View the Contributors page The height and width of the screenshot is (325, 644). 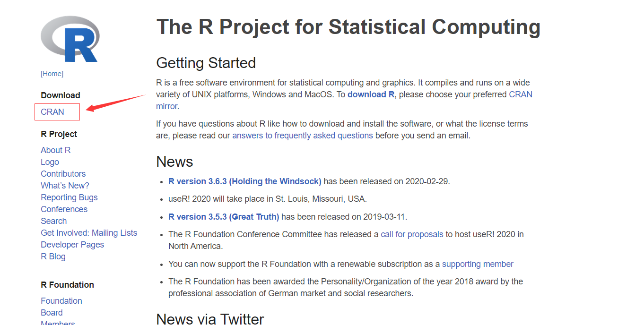coord(63,174)
